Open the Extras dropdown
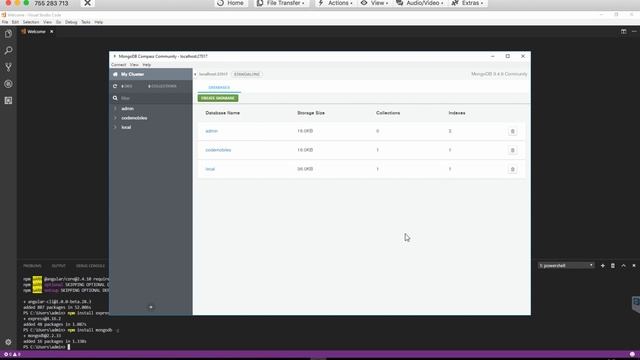 click(x=468, y=3)
